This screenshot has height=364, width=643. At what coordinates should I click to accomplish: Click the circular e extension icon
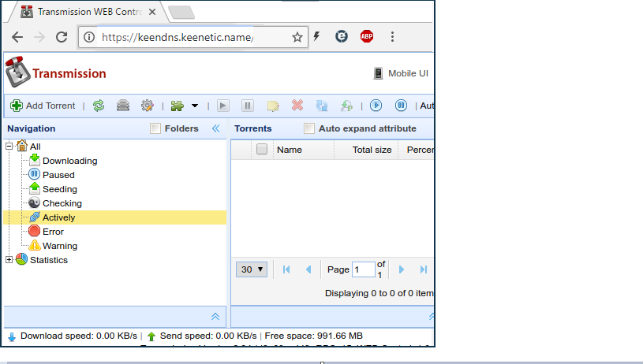341,36
